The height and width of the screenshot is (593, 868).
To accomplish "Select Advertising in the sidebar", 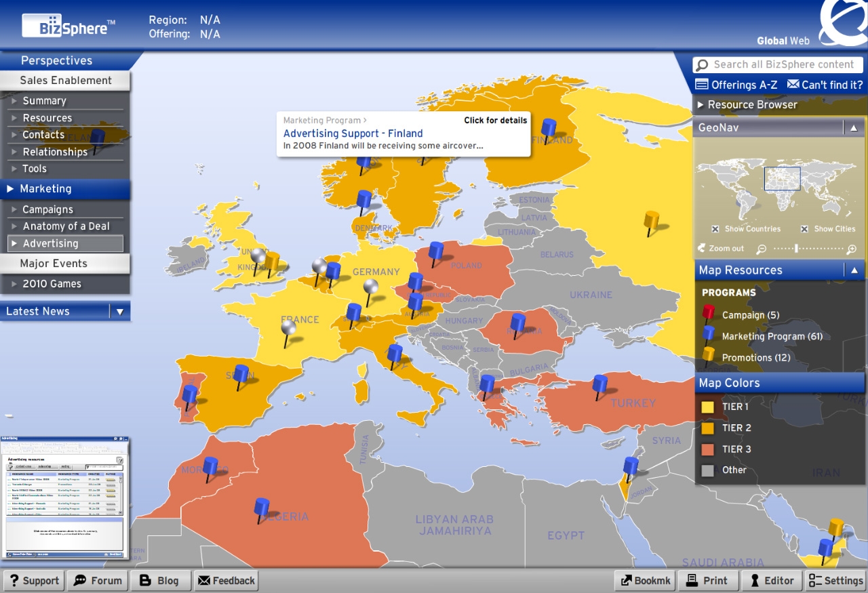I will pos(66,243).
